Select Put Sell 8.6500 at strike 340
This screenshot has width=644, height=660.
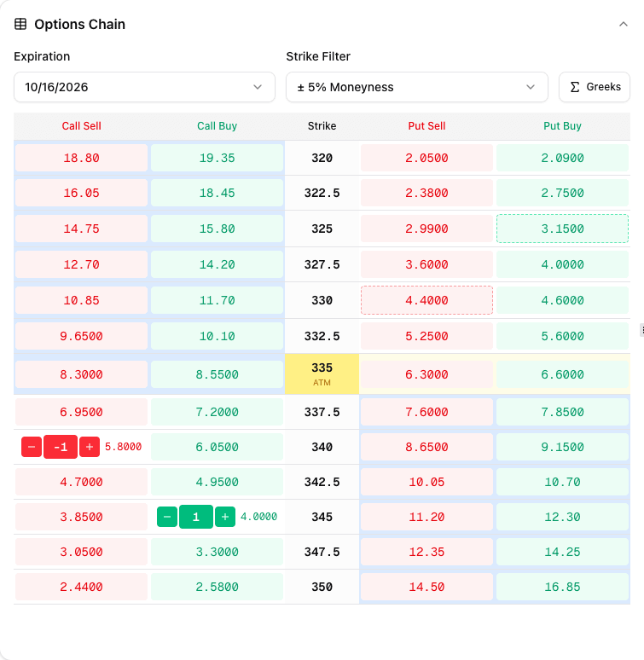(426, 447)
